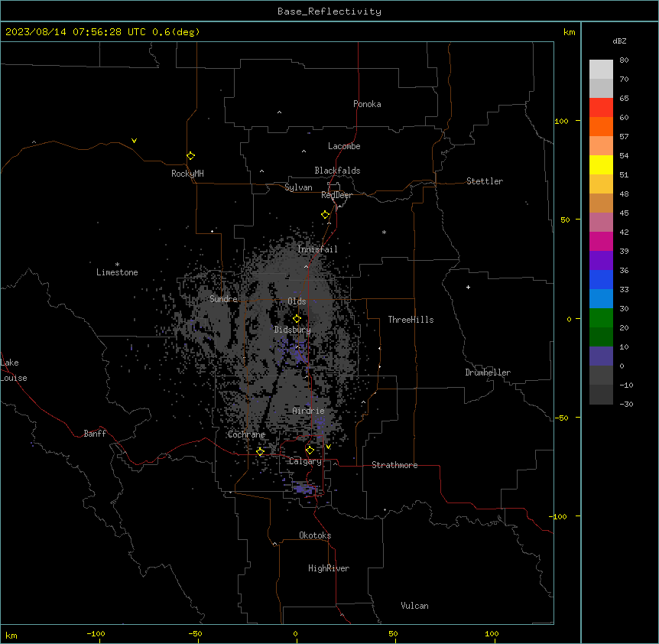Click the white plus marker north of Sundre

click(x=213, y=231)
